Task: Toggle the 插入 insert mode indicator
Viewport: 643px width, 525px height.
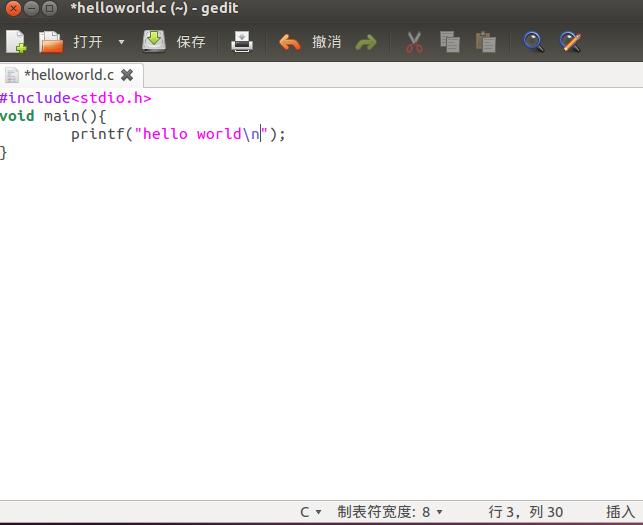Action: click(x=620, y=512)
